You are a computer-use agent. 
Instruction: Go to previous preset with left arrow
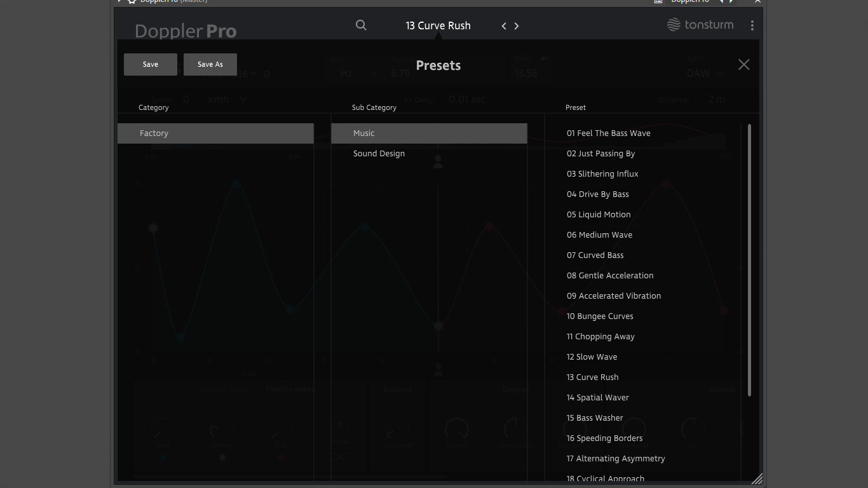(x=504, y=26)
